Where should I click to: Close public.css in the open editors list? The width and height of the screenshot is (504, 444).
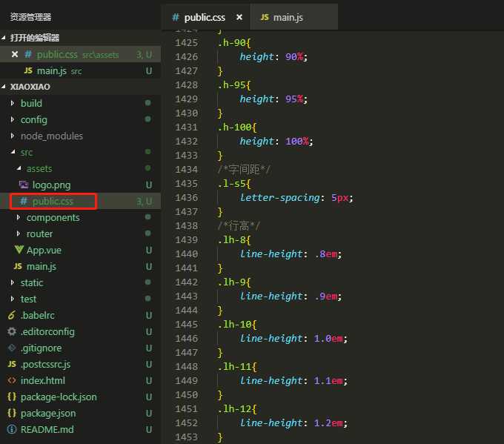pos(15,54)
